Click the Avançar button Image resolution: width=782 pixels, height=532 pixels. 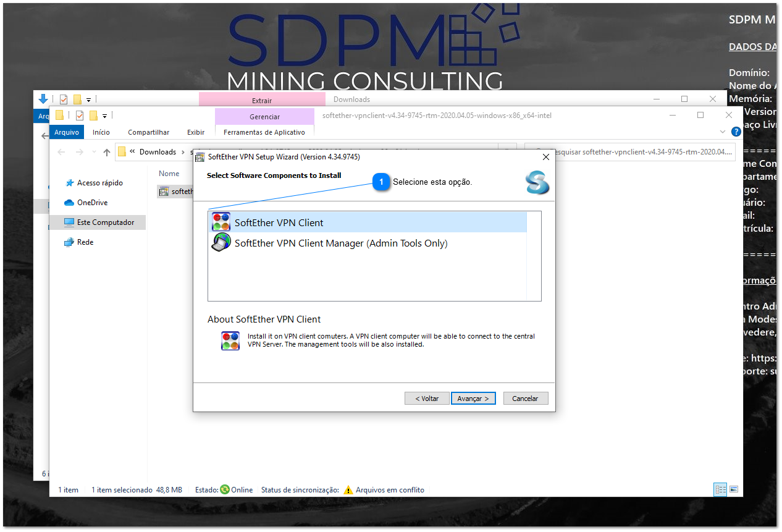(473, 399)
